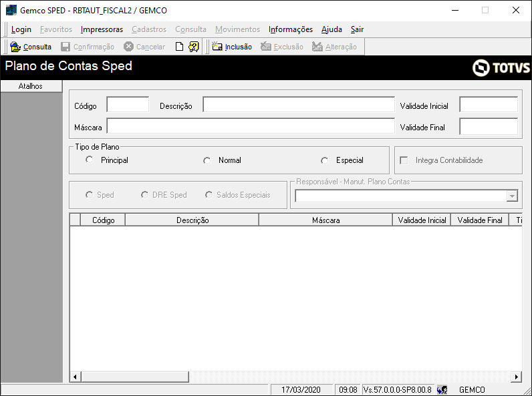Open the Impressoras menu
This screenshot has width=532, height=396.
(x=102, y=29)
